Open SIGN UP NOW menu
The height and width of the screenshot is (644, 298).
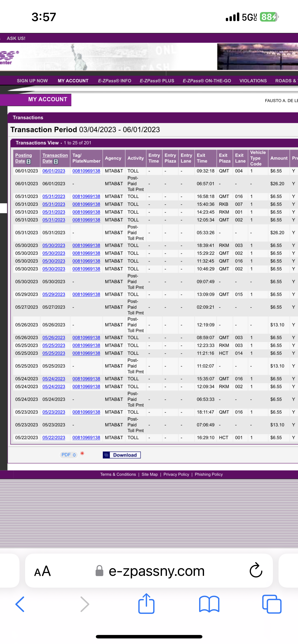click(x=32, y=81)
